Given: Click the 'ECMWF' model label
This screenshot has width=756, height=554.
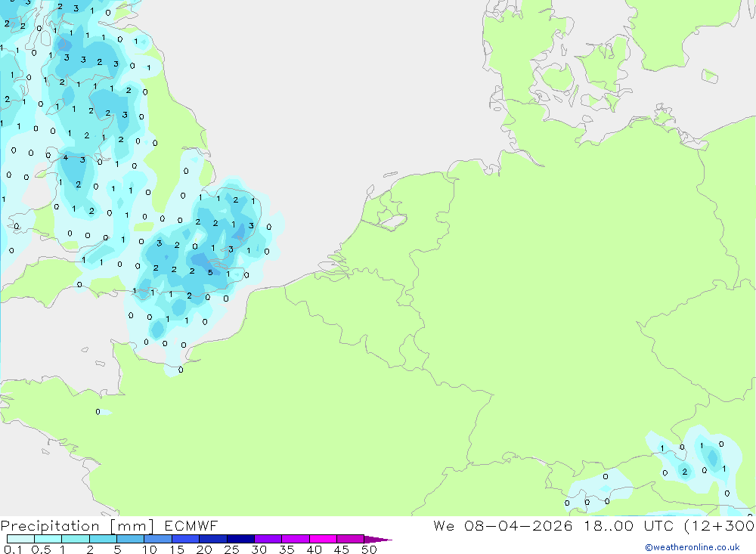Looking at the screenshot, I should pyautogui.click(x=191, y=525).
